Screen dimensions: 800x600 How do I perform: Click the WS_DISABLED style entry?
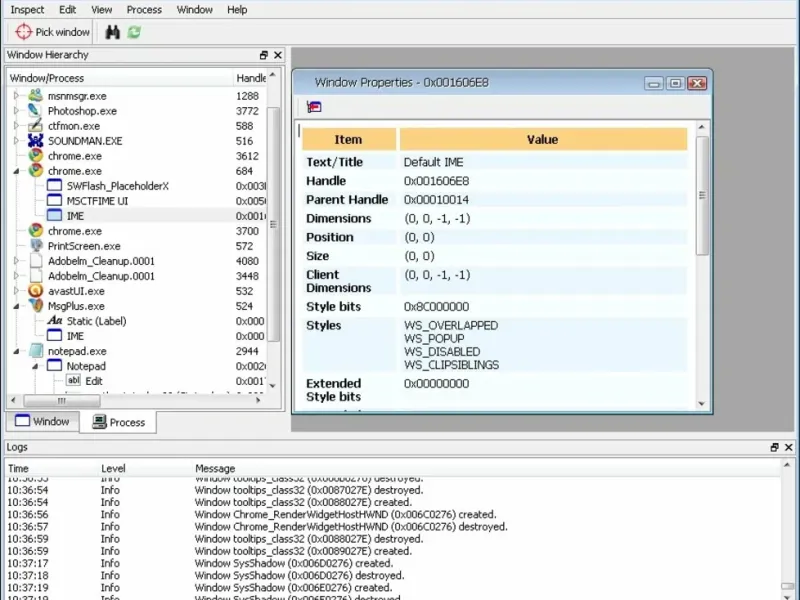tap(442, 352)
